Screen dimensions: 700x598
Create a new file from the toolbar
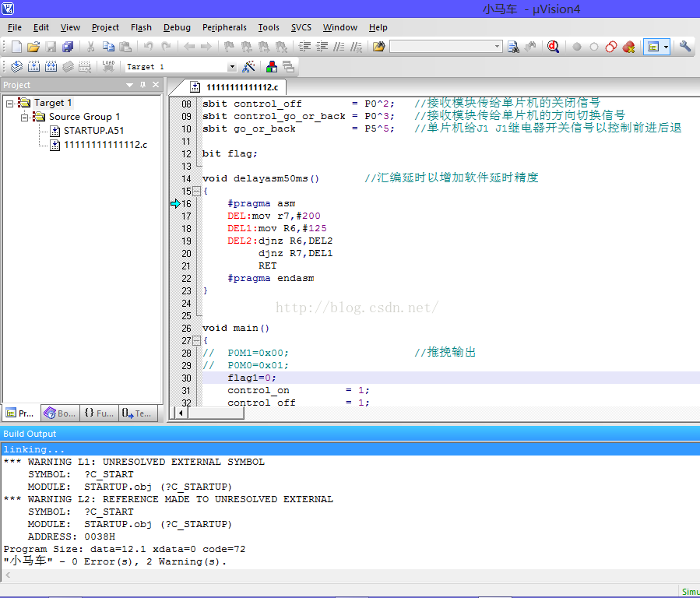[x=16, y=47]
